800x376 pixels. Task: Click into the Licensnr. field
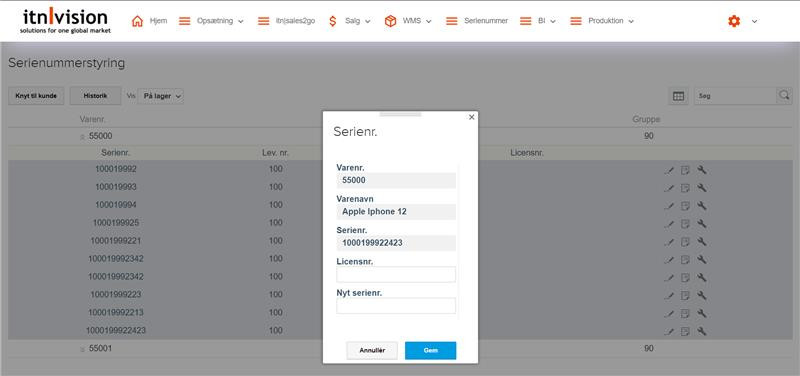(x=396, y=274)
